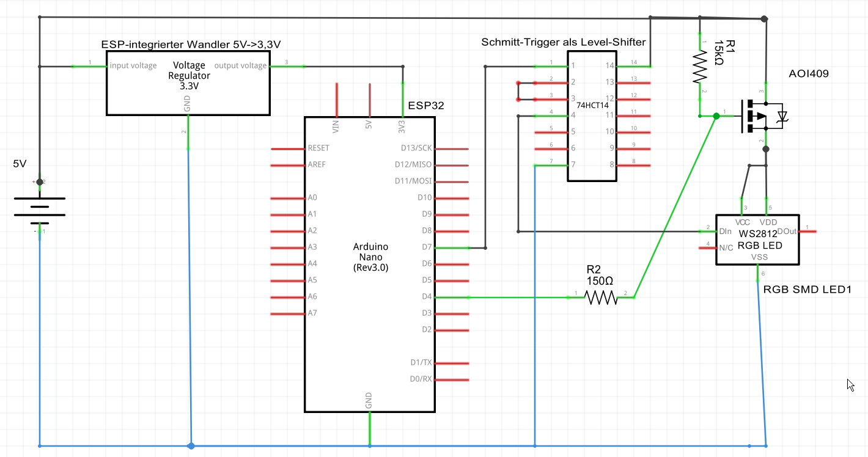Select pin 8 of the 74HCT14
868x457 pixels.
(x=633, y=165)
